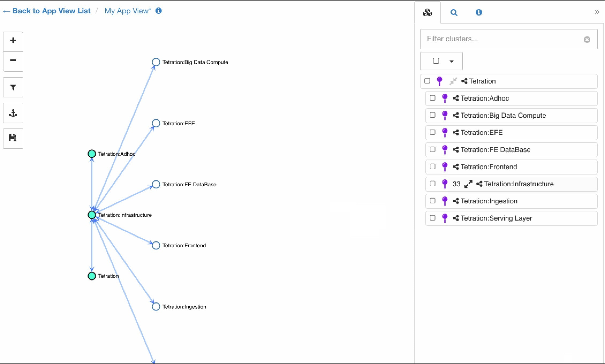
Task: Check the Tetration:Serving Layer checkbox
Action: coord(433,218)
